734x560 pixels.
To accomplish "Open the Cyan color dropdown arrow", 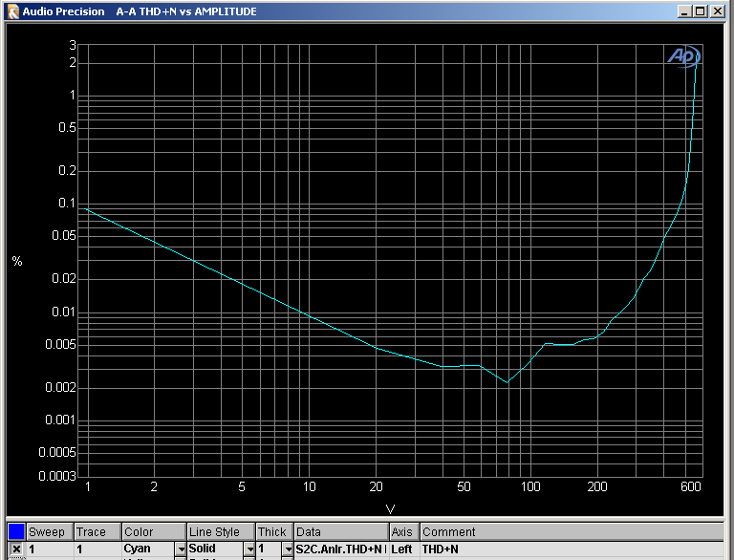I will [x=180, y=549].
